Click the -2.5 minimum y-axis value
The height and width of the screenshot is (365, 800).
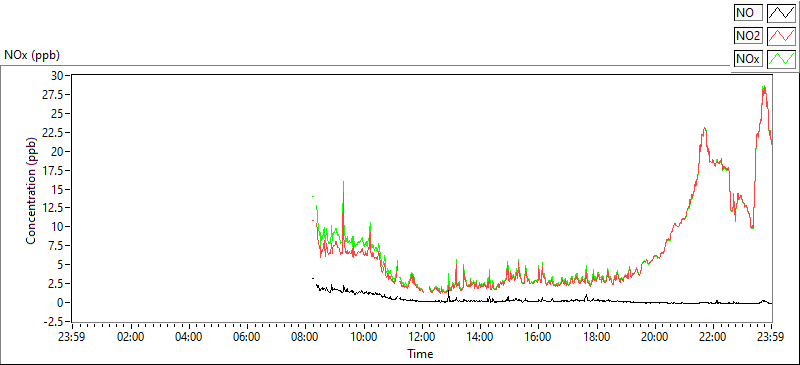(59, 322)
